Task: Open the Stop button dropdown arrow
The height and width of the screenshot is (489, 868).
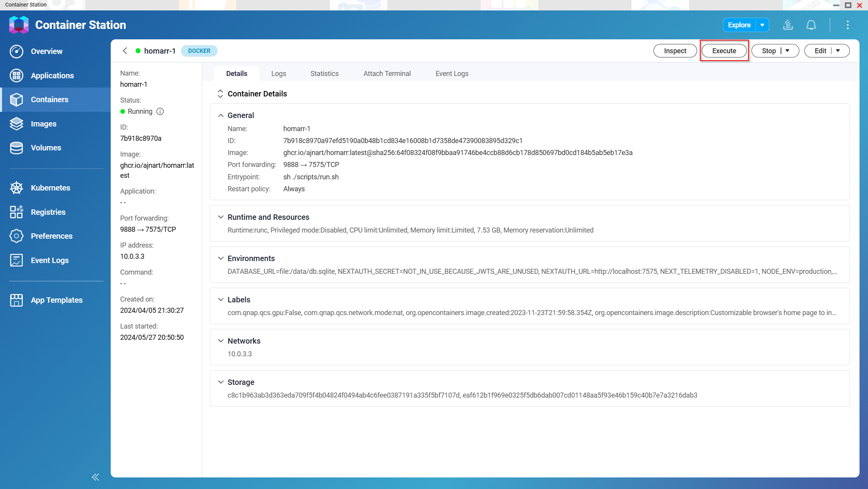Action: click(787, 51)
